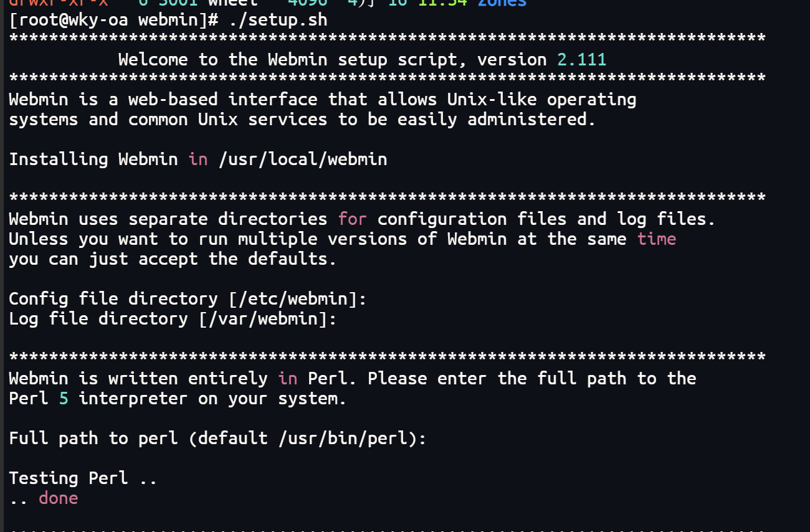
Task: Click the pink word "done"
Action: 58,498
